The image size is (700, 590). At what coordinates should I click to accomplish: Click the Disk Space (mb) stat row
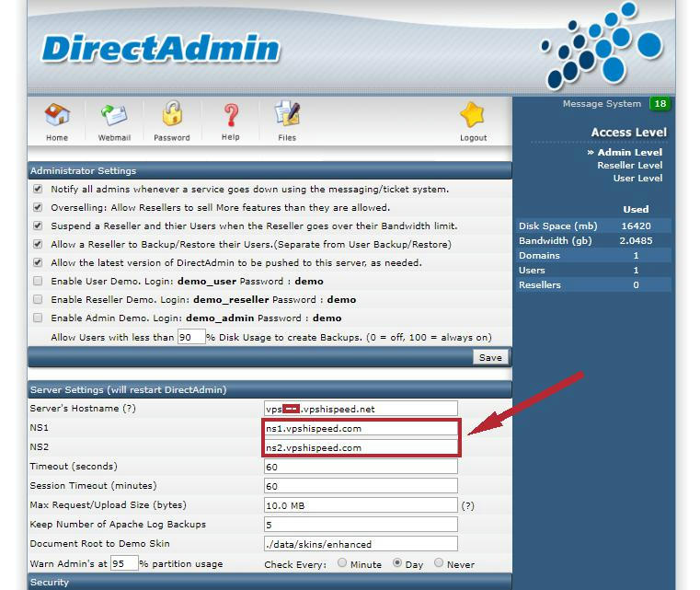593,226
